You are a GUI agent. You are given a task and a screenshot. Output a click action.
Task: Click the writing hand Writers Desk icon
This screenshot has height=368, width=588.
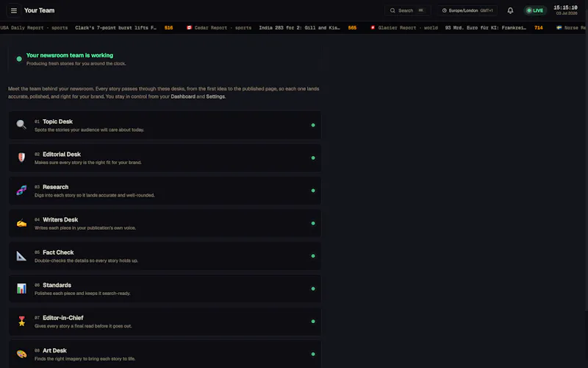tap(21, 223)
